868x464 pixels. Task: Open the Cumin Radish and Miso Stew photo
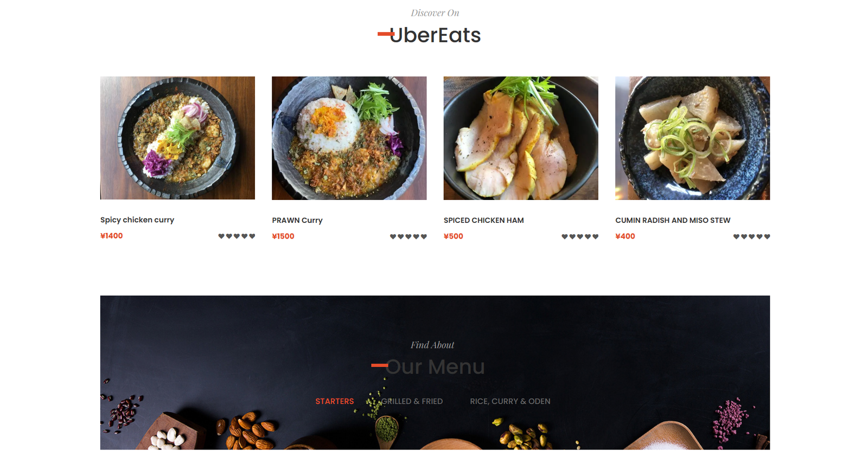pos(692,138)
